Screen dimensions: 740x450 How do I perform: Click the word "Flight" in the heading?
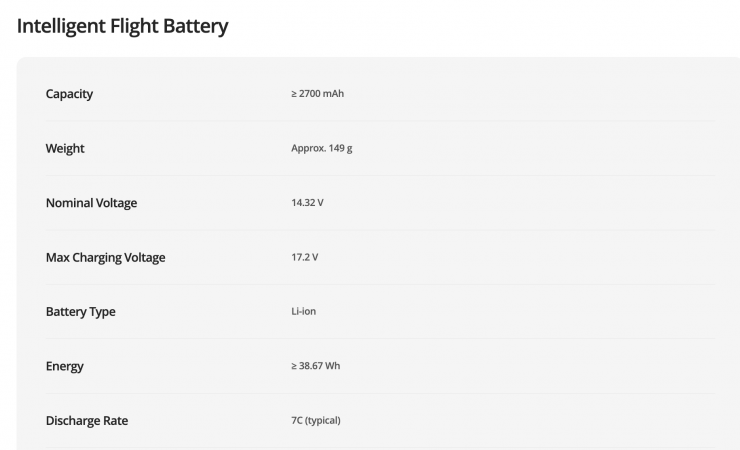pyautogui.click(x=139, y=25)
